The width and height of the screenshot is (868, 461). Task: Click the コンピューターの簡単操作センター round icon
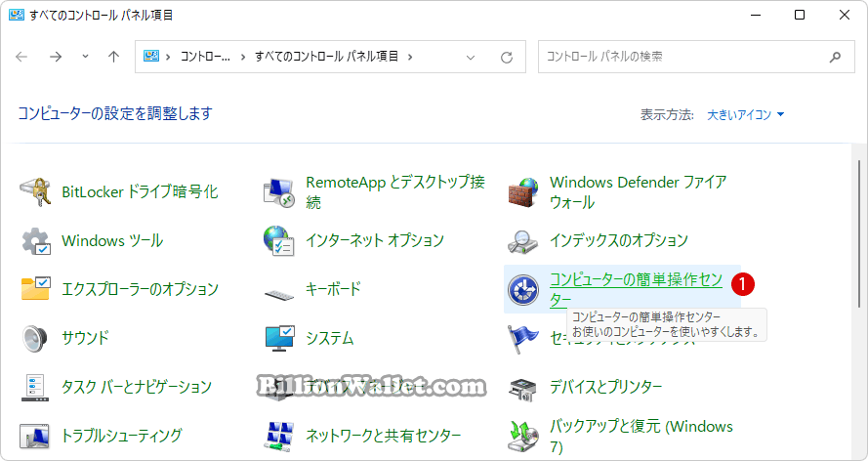(x=523, y=289)
